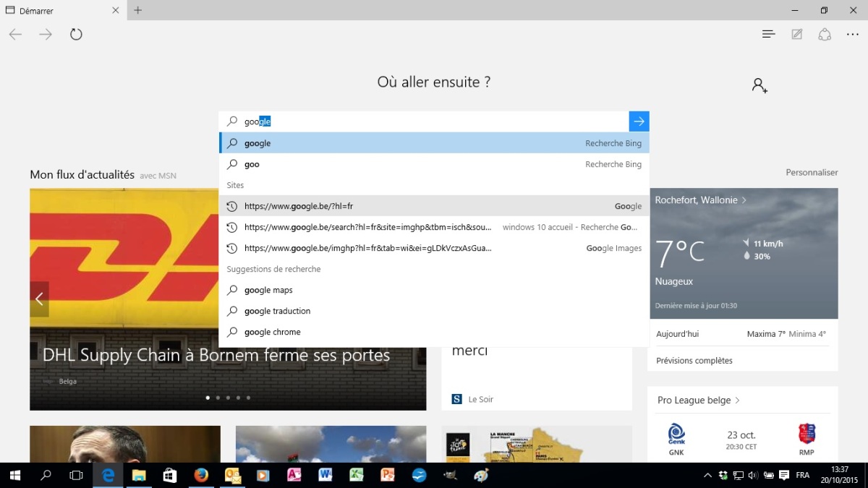Screen dimensions: 868x488
Task: Click inside the search address field
Action: [424, 121]
